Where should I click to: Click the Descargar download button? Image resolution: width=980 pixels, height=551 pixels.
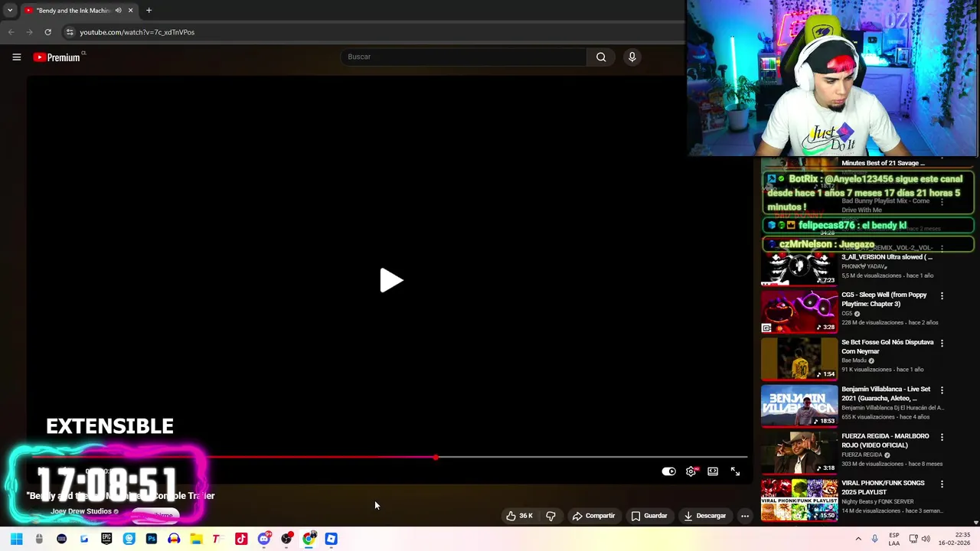click(704, 516)
